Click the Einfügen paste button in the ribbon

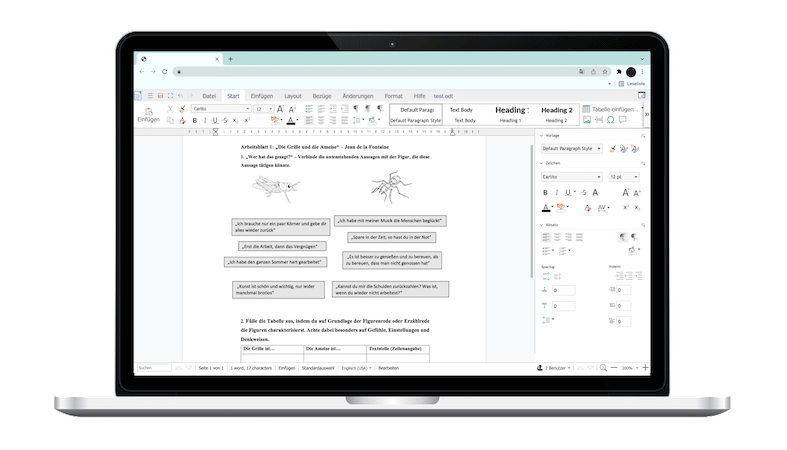(x=149, y=115)
